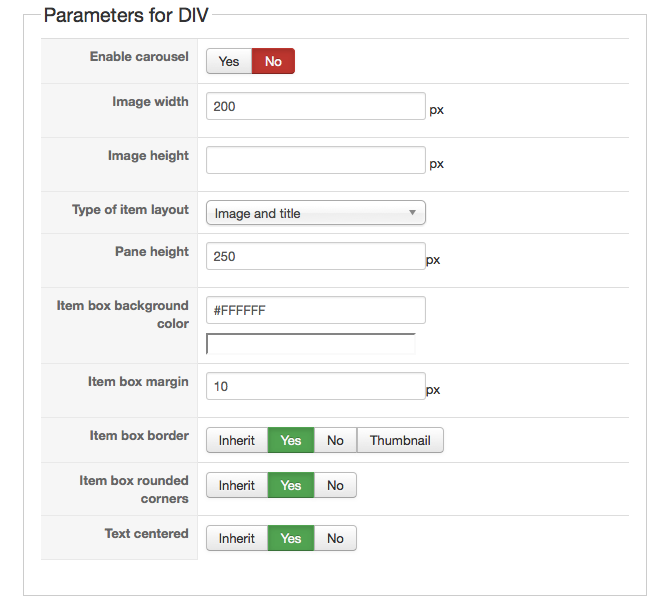
Task: Disable Text centered with No
Action: [335, 538]
